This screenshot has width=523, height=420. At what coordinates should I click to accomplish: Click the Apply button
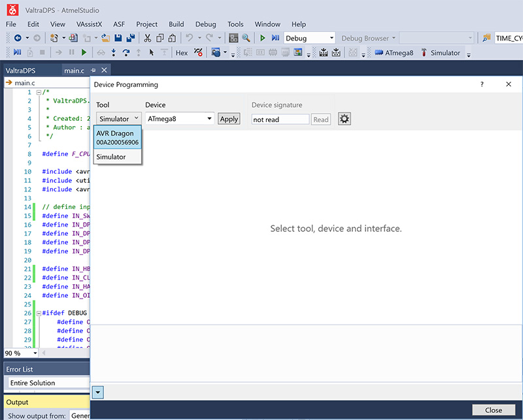pyautogui.click(x=229, y=119)
